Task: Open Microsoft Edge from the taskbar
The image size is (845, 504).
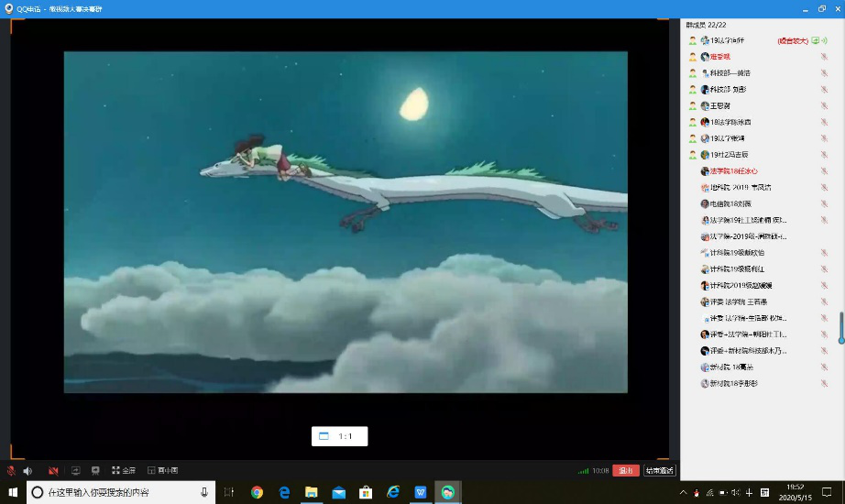Action: click(284, 492)
